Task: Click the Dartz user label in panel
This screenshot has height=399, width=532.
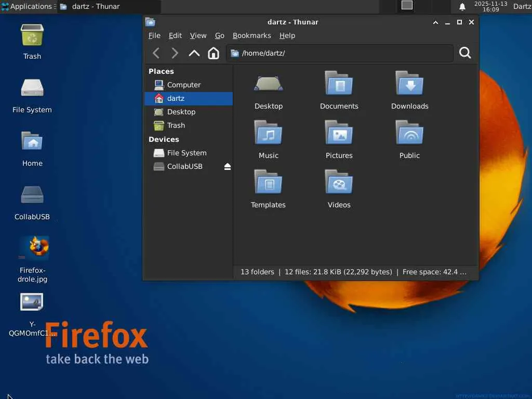Action: pos(522,6)
